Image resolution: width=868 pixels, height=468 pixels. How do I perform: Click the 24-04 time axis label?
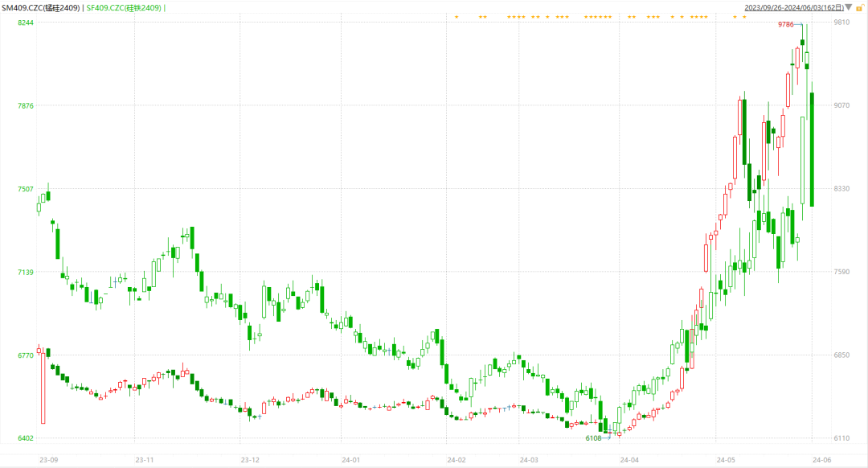click(629, 460)
